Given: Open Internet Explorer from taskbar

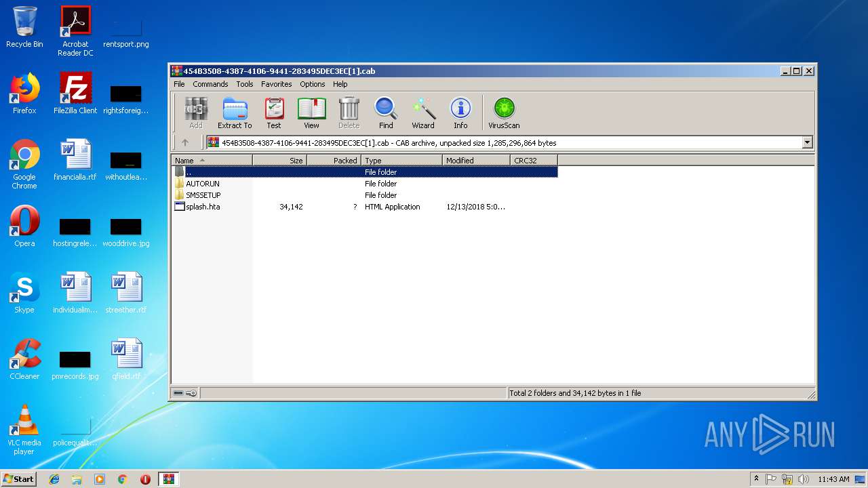Looking at the screenshot, I should [x=54, y=479].
